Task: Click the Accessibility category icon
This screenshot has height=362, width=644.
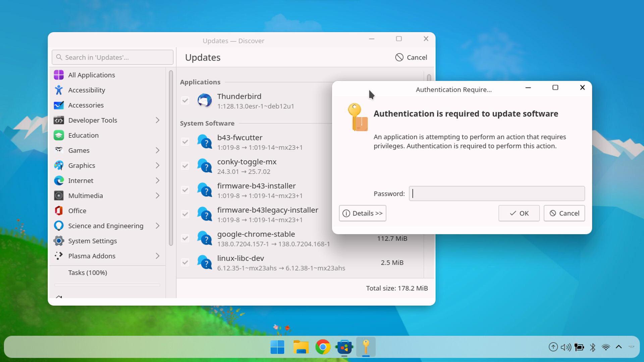Action: pyautogui.click(x=59, y=90)
